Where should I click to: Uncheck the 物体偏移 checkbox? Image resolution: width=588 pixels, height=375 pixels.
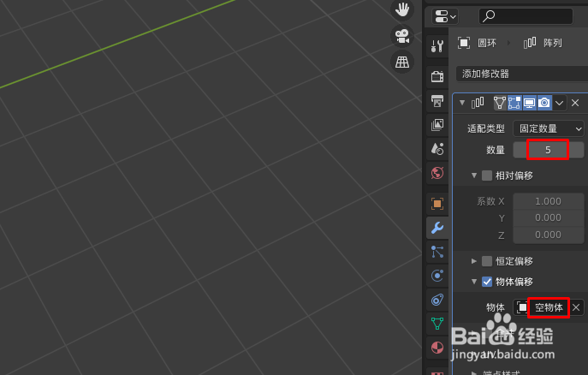[487, 282]
